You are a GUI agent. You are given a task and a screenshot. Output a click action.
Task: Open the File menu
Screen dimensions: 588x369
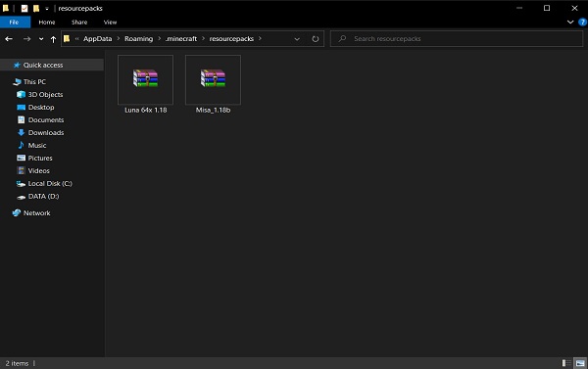pos(15,23)
